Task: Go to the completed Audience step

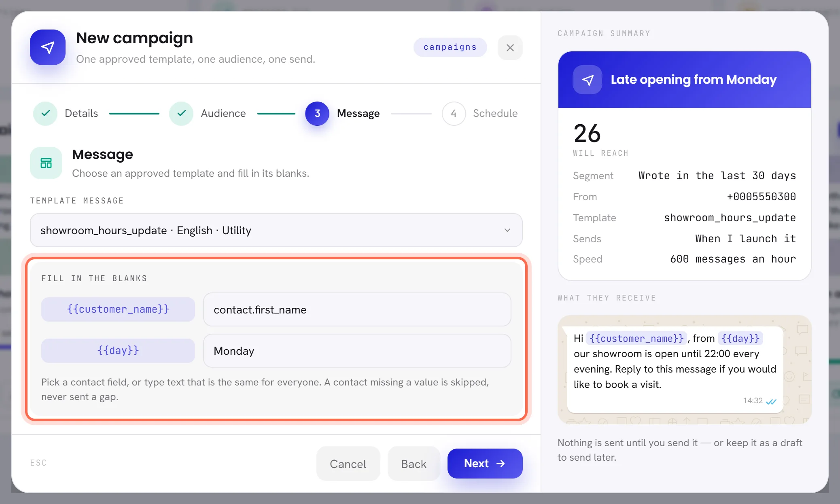Action: 208,113
